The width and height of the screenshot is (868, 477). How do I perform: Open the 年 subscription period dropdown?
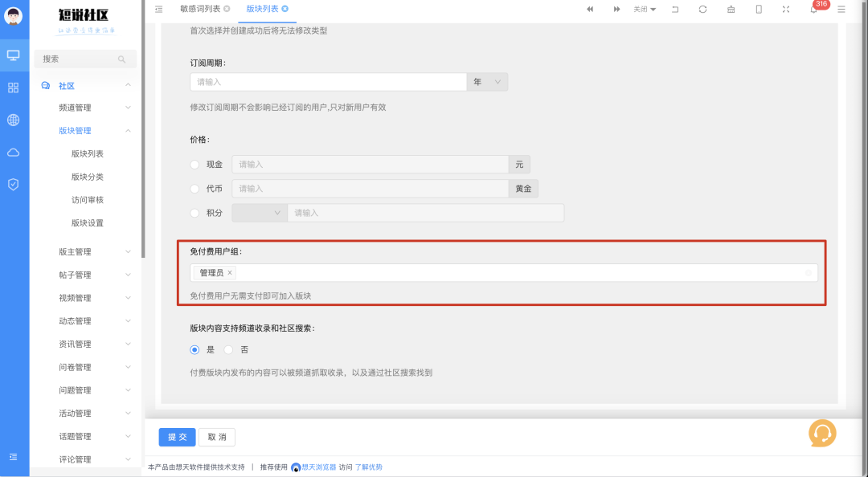tap(486, 82)
